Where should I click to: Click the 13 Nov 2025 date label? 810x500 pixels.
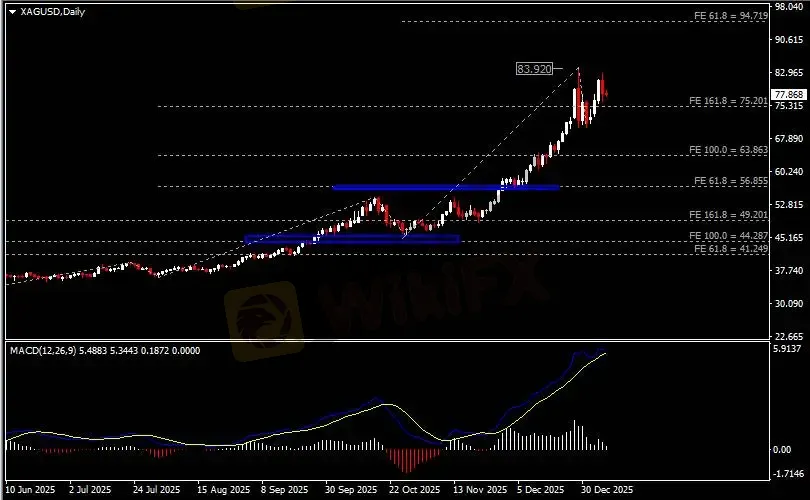[480, 490]
